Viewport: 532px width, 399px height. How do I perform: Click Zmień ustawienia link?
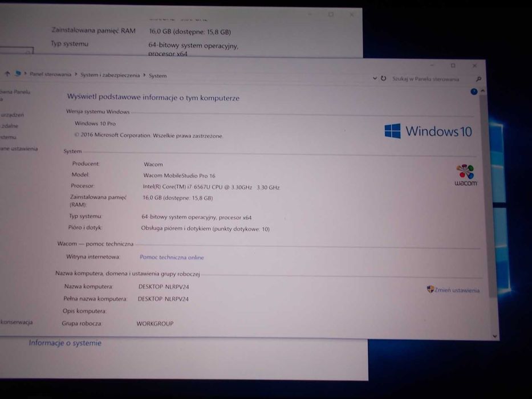pos(457,290)
